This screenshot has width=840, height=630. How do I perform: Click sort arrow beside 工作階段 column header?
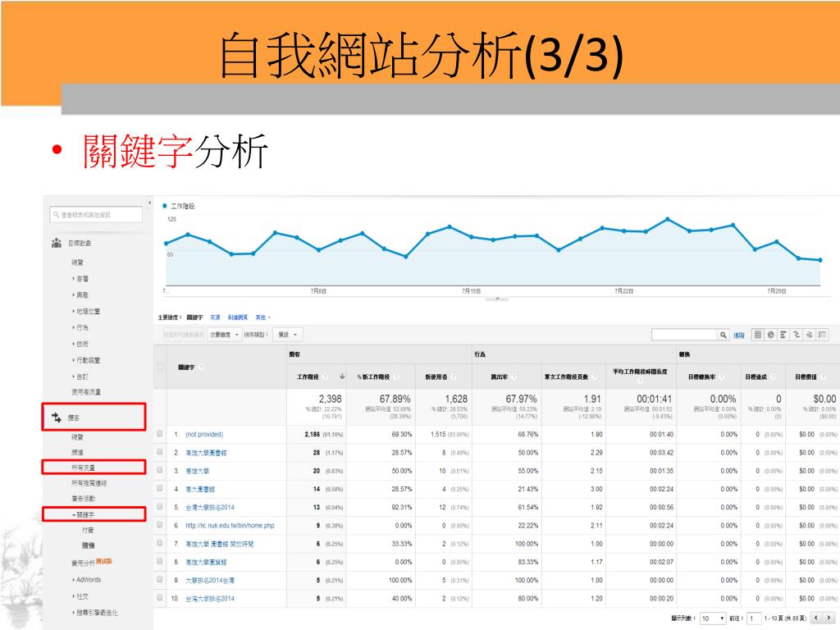(342, 377)
